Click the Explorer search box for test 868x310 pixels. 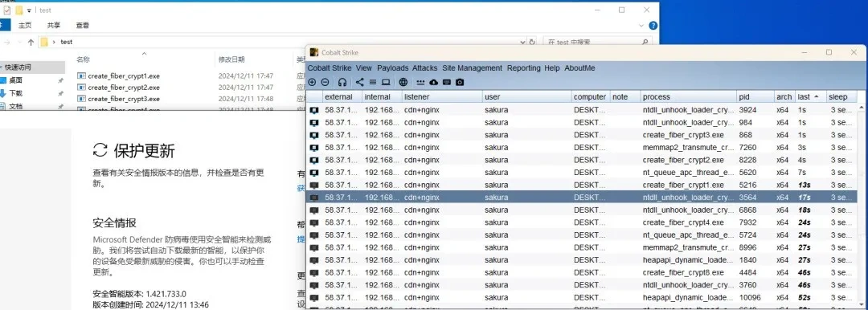(x=596, y=42)
